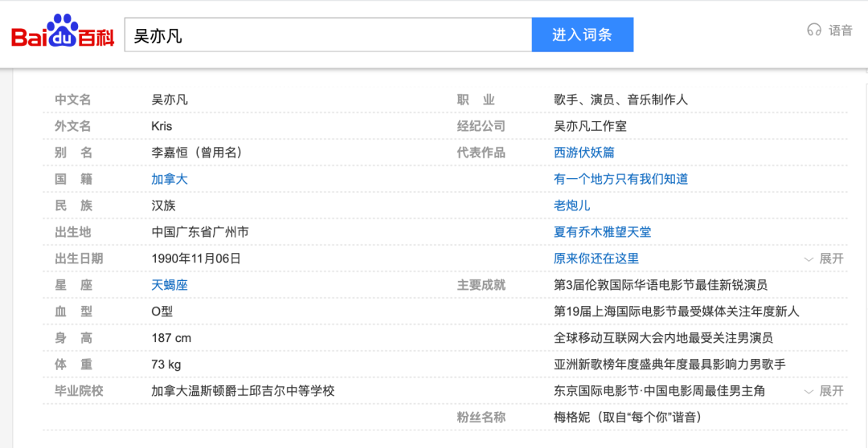Click the blood type value O型
Image resolution: width=868 pixels, height=448 pixels.
coord(162,312)
